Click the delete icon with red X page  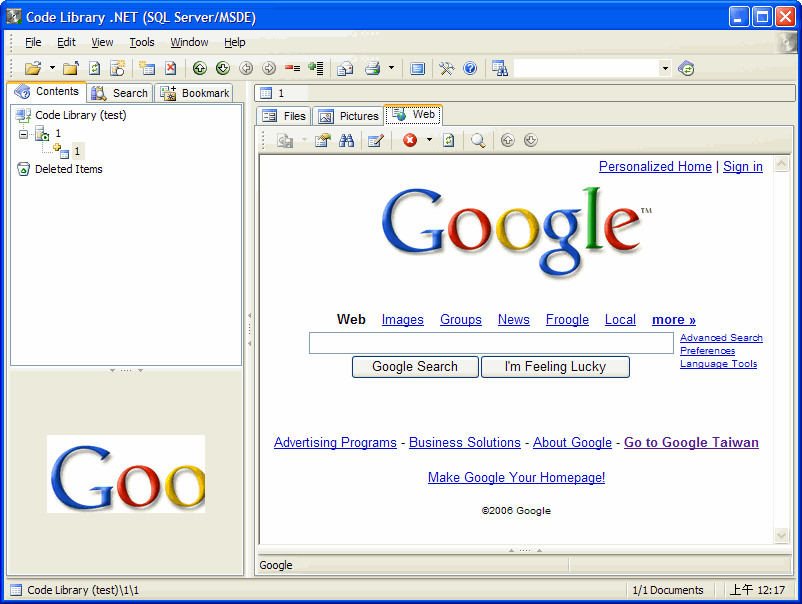pyautogui.click(x=171, y=68)
